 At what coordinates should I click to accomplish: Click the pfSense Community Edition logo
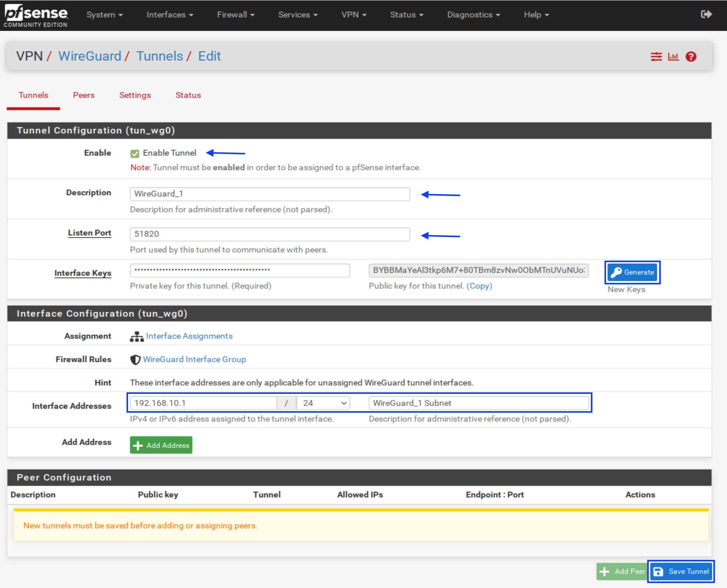click(x=36, y=15)
